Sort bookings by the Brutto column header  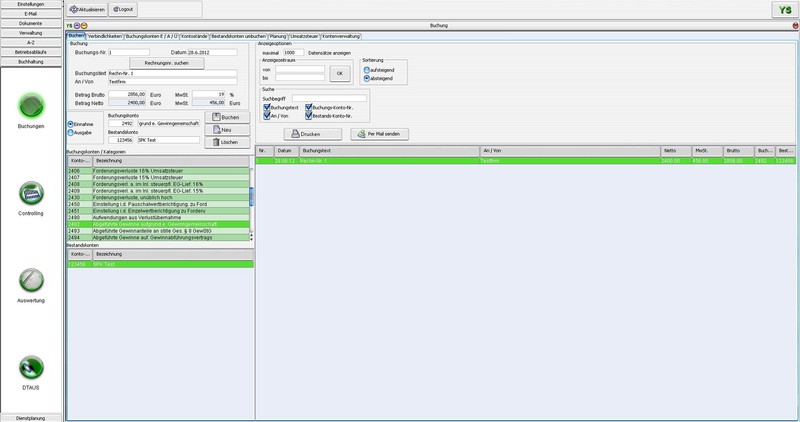pos(739,151)
